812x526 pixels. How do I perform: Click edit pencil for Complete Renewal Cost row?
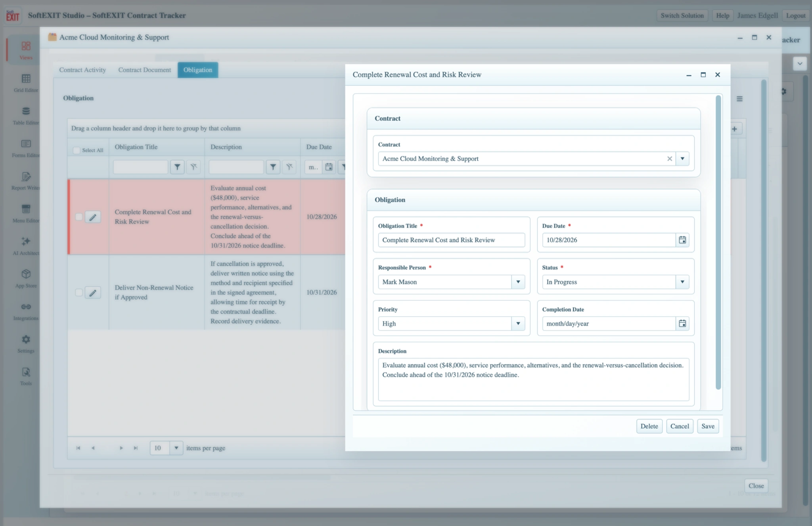coord(93,217)
